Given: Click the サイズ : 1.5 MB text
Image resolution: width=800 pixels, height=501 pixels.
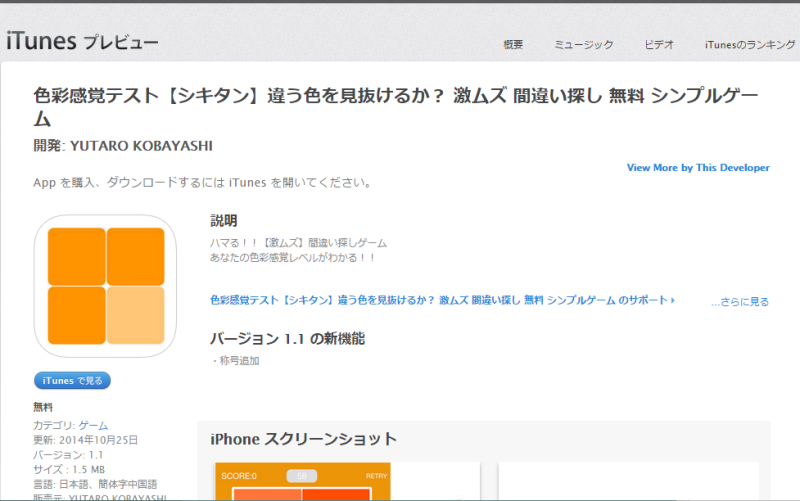Looking at the screenshot, I should [x=69, y=469].
